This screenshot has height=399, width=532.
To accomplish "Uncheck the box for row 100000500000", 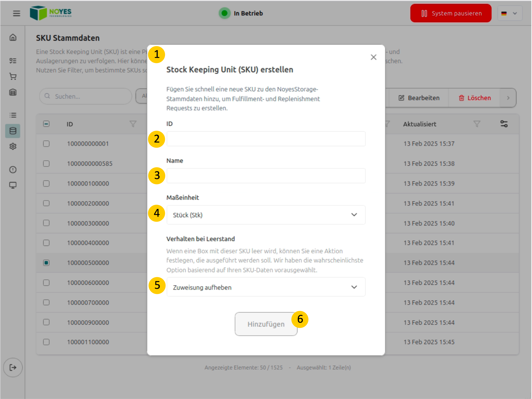I will [x=46, y=263].
